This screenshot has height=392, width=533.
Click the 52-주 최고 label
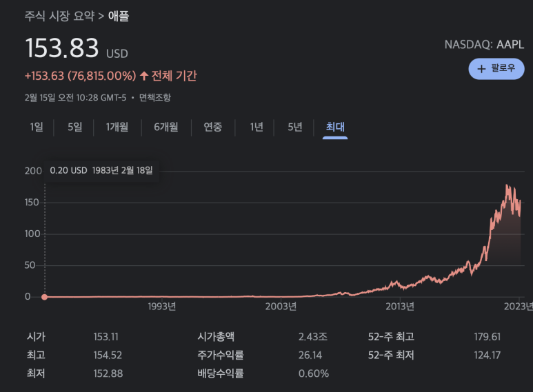click(x=391, y=337)
